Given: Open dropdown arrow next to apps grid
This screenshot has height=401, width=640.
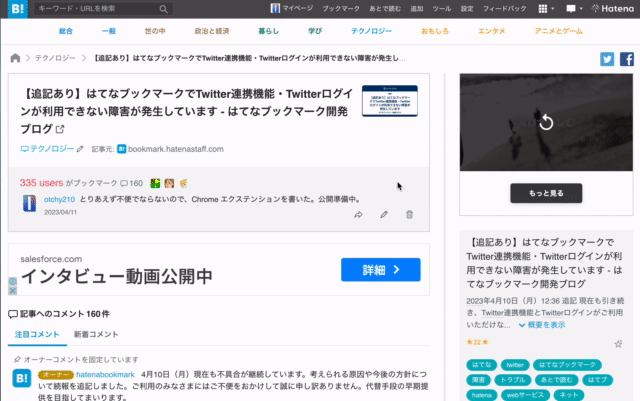Looking at the screenshot, I should [553, 9].
